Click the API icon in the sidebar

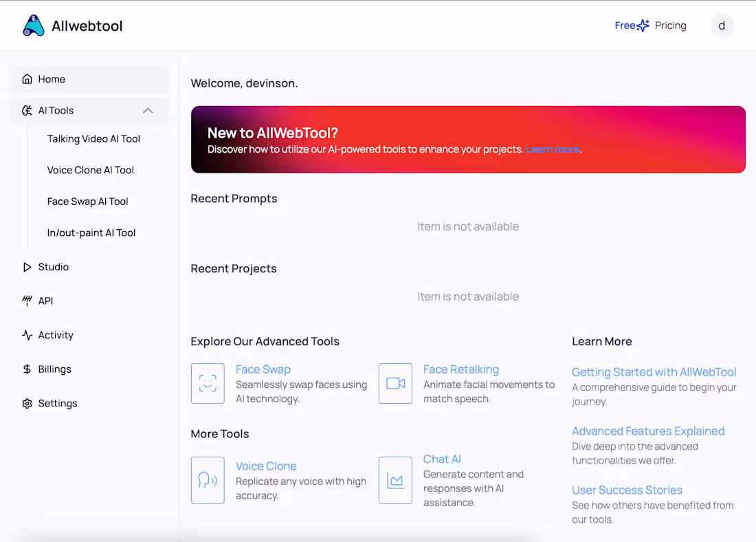(27, 301)
